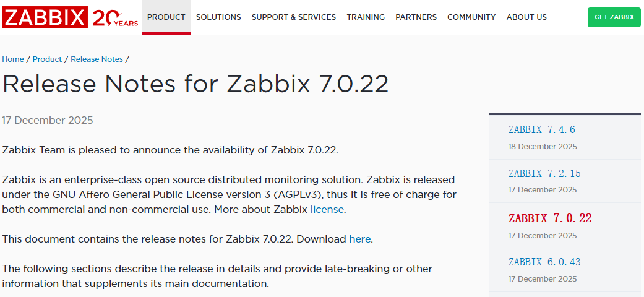Click the Release Notes for Zabbix 7.0.22 heading

coord(195,84)
